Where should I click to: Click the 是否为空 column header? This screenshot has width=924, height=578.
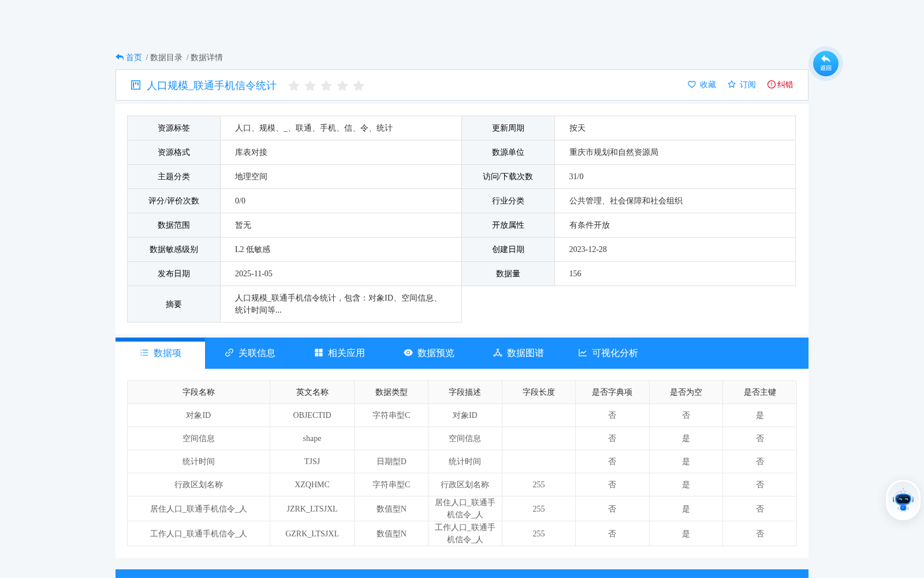(x=686, y=392)
